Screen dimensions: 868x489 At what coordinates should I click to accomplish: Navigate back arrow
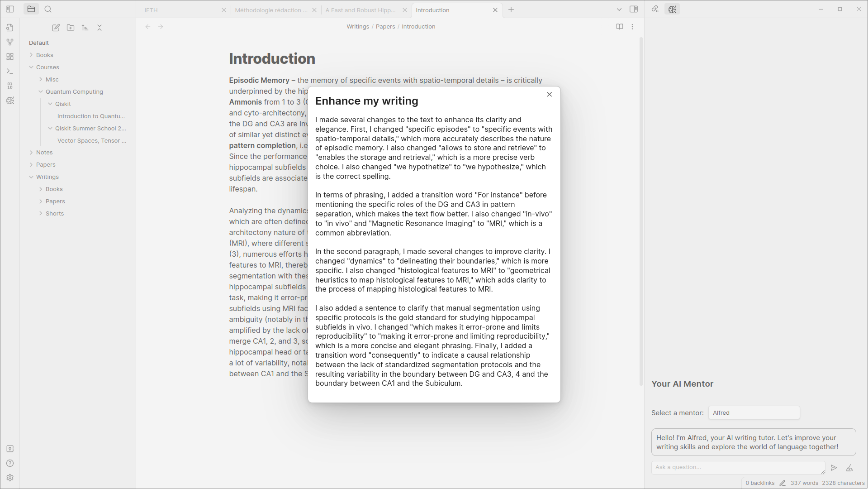click(148, 27)
